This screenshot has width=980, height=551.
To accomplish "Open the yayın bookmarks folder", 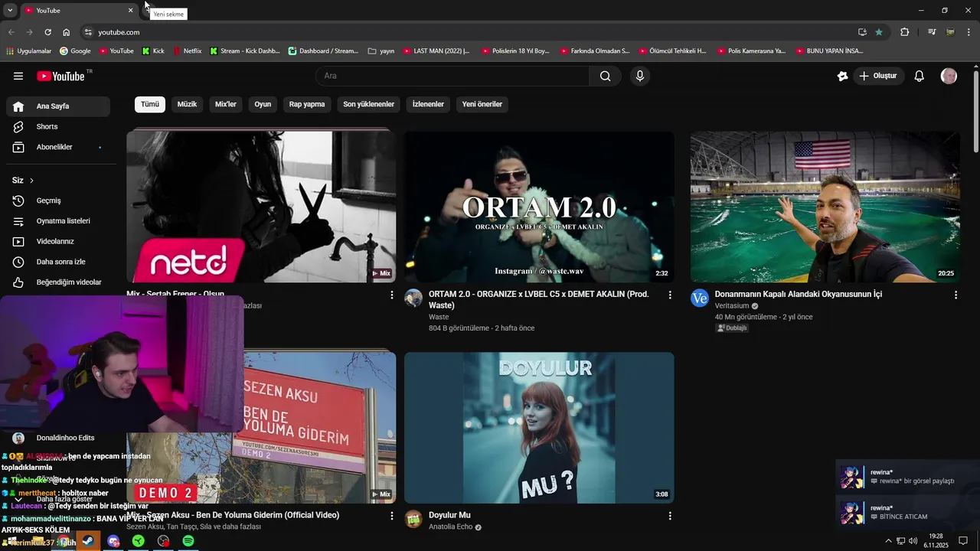I will (381, 51).
